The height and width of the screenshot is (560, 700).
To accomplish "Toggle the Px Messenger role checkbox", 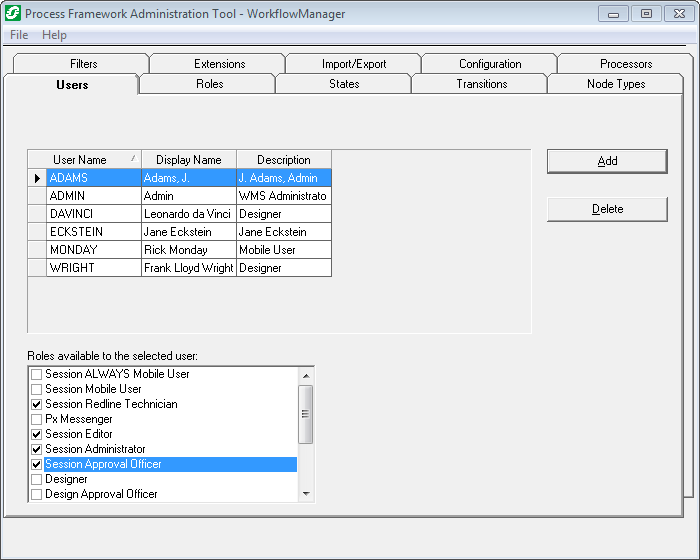I will [x=37, y=419].
